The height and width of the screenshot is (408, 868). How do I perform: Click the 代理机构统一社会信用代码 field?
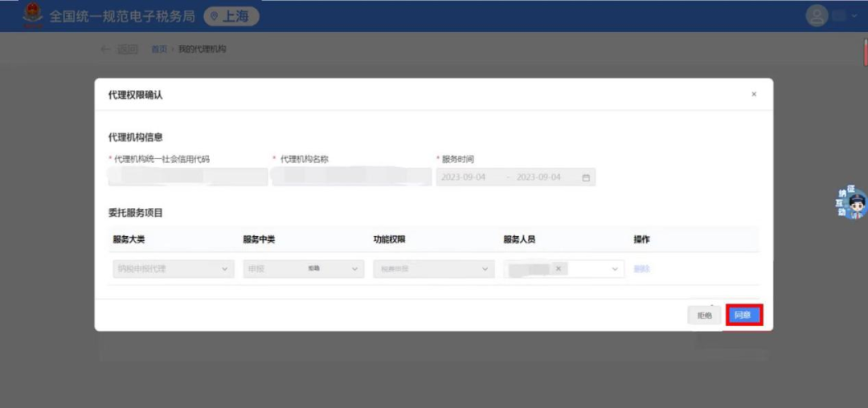[188, 177]
